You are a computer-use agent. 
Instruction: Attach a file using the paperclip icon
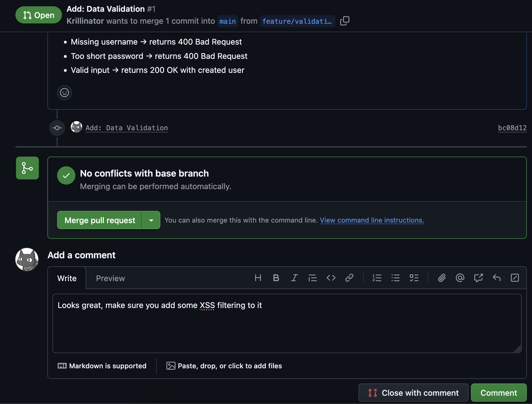coord(442,278)
